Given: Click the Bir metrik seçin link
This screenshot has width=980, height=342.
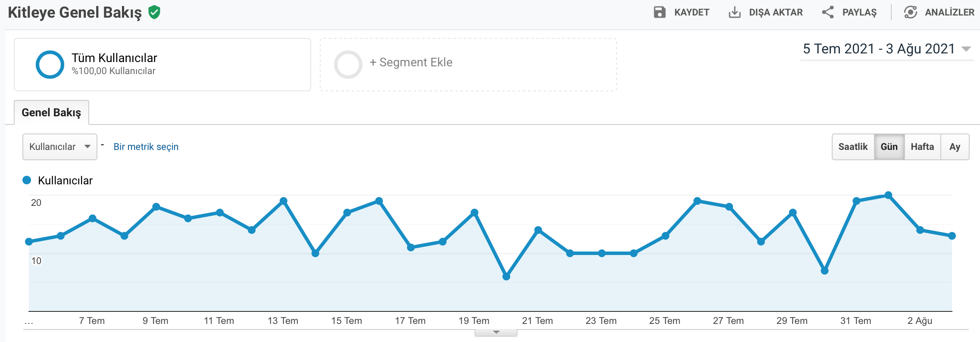Looking at the screenshot, I should [x=146, y=147].
